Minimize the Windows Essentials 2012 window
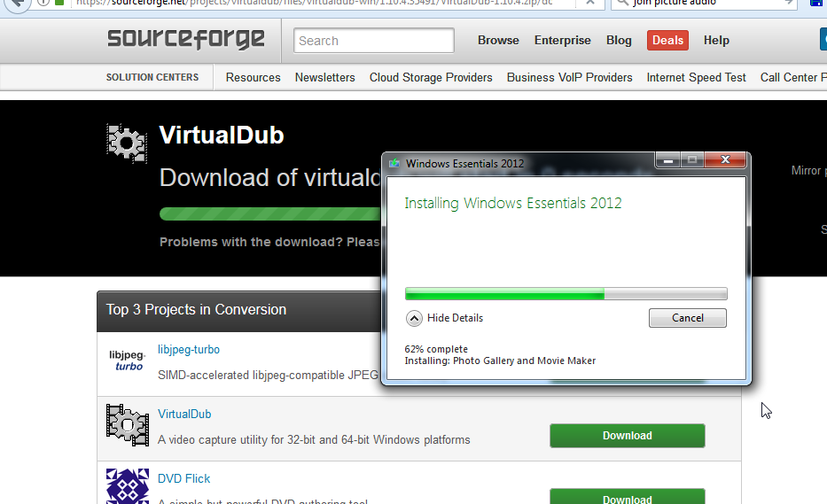827x504 pixels. (667, 160)
